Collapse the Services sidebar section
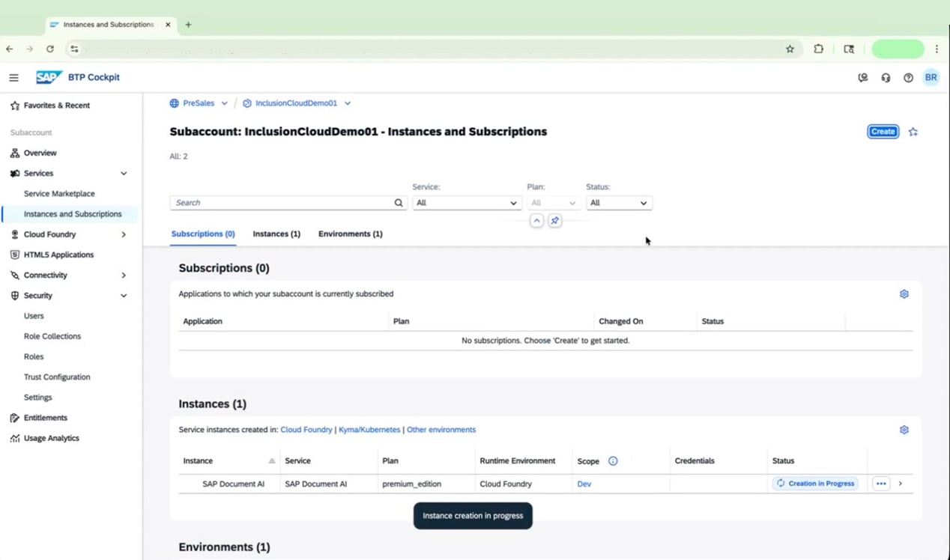This screenshot has height=560, width=950. click(x=124, y=174)
